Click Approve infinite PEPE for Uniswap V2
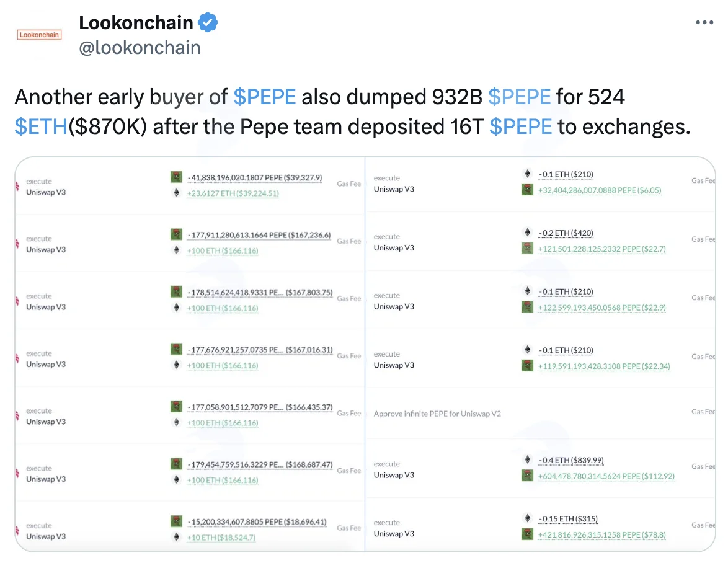The width and height of the screenshot is (728, 563). 437,414
